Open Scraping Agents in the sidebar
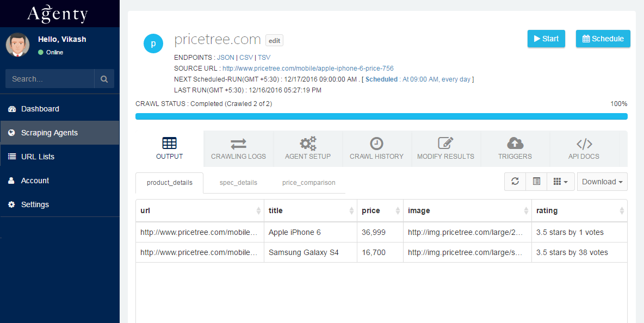The width and height of the screenshot is (644, 323). [59, 133]
